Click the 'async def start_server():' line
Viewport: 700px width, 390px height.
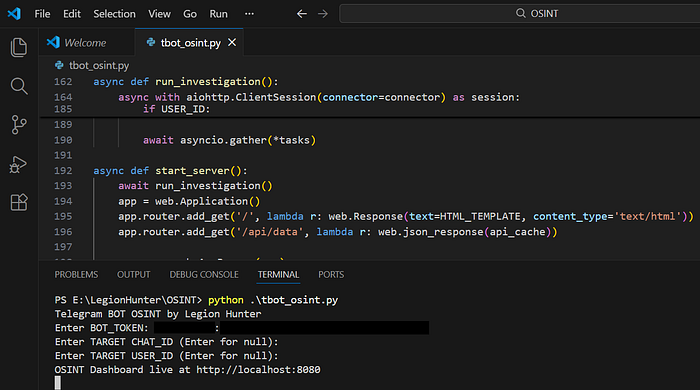pos(170,170)
